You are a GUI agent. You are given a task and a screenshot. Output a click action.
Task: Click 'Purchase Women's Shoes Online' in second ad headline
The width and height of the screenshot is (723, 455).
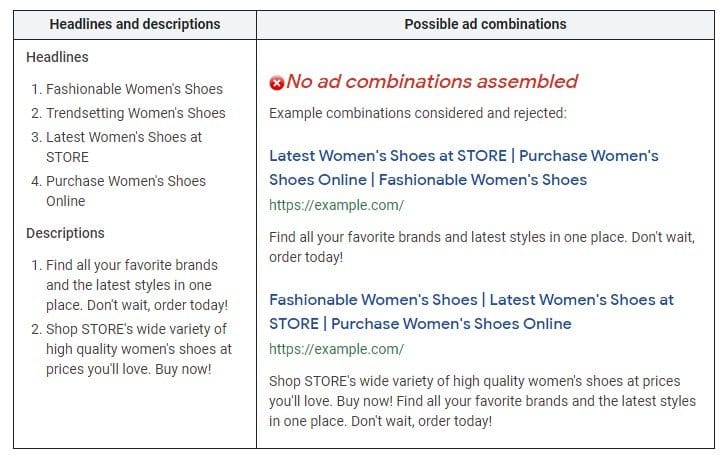pyautogui.click(x=451, y=324)
